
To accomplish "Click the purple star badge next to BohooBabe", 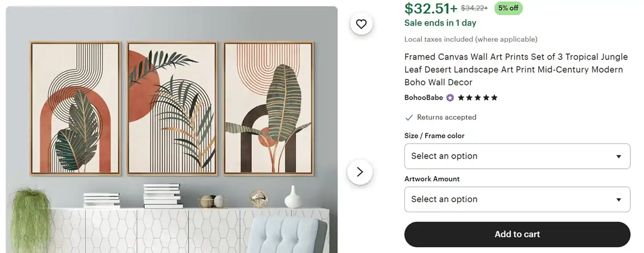I will [x=450, y=97].
